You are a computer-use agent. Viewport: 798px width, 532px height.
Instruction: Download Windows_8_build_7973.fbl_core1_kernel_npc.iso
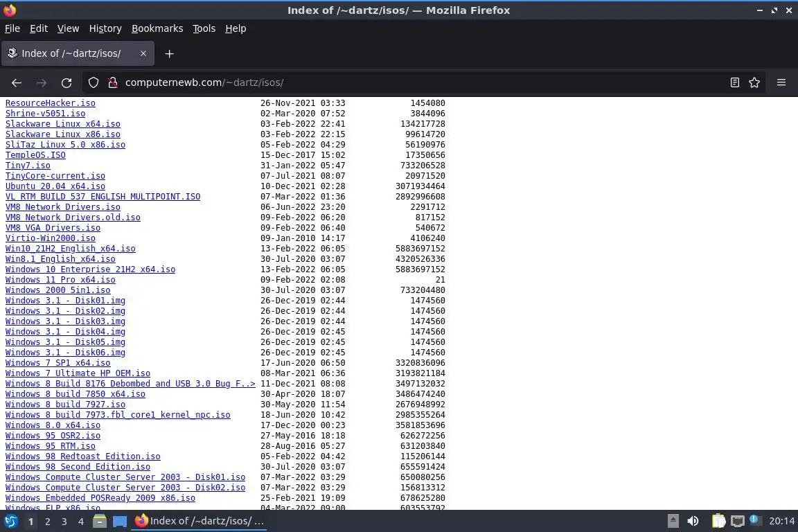[118, 415]
